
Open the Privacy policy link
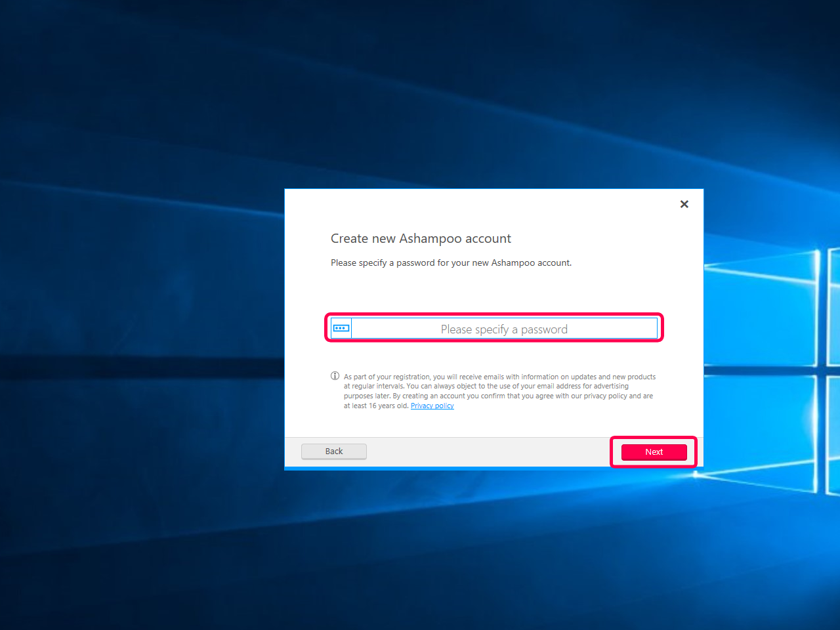pos(432,406)
